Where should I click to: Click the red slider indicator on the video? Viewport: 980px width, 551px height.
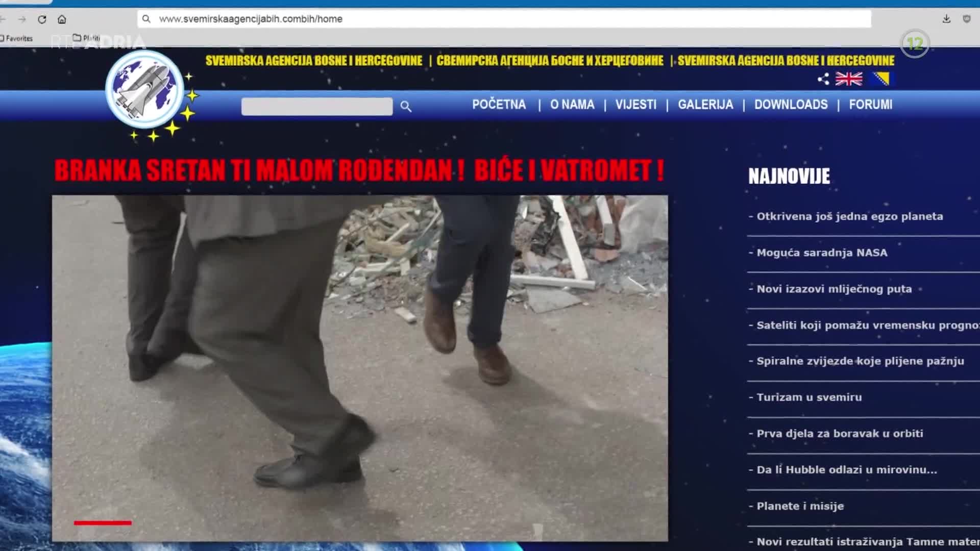(103, 522)
